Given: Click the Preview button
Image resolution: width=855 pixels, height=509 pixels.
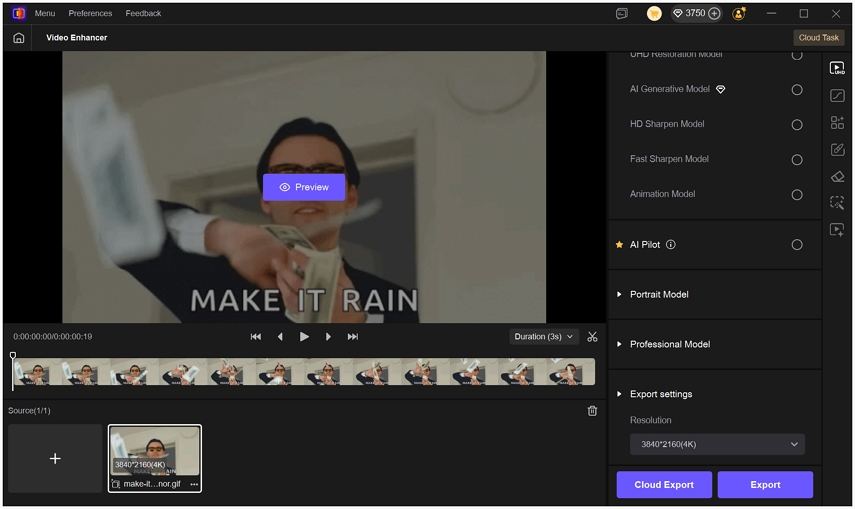Looking at the screenshot, I should pyautogui.click(x=304, y=187).
